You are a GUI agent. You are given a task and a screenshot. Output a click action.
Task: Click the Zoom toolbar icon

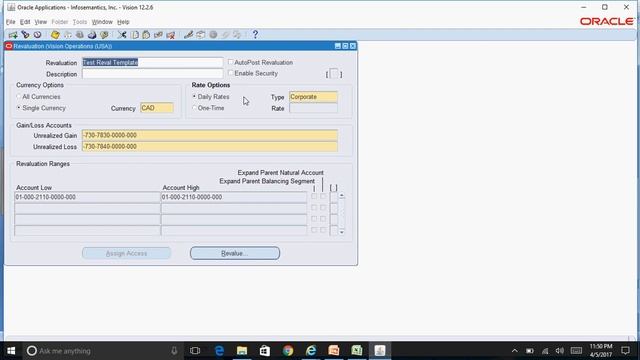click(200, 35)
